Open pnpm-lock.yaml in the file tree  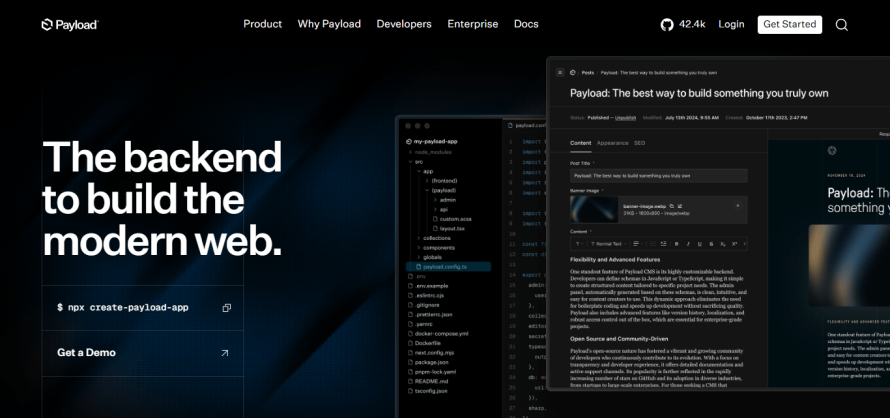(x=432, y=371)
